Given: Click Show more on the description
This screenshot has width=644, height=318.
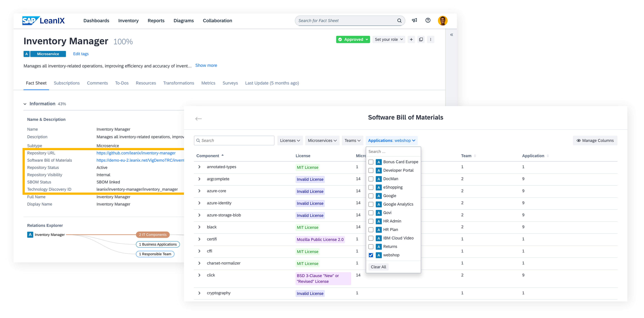Looking at the screenshot, I should (206, 65).
